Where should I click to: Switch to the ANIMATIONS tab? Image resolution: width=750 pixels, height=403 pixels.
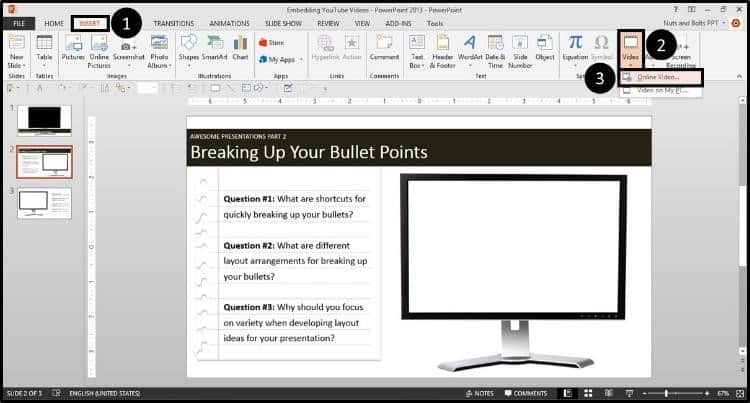point(229,23)
